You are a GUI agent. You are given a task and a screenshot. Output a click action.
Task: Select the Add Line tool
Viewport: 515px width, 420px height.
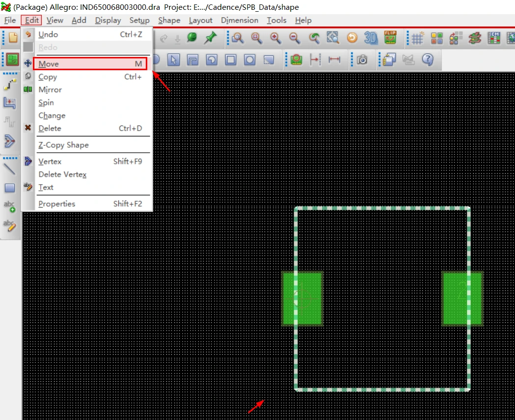[x=9, y=169]
